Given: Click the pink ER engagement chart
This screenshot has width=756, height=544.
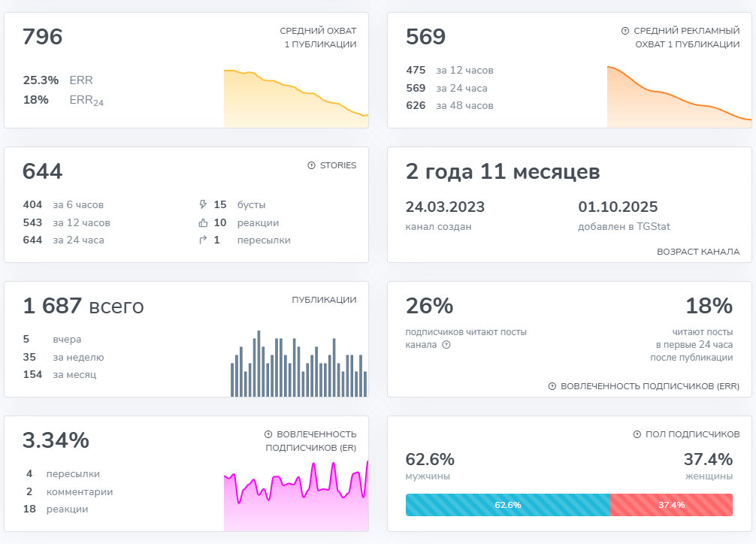Looking at the screenshot, I should coord(296,496).
